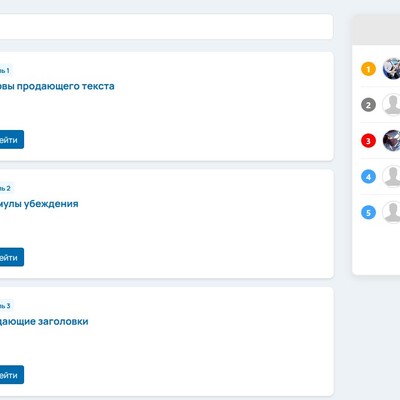The image size is (400, 400).
Task: Click the module 1 label tag
Action: point(6,70)
